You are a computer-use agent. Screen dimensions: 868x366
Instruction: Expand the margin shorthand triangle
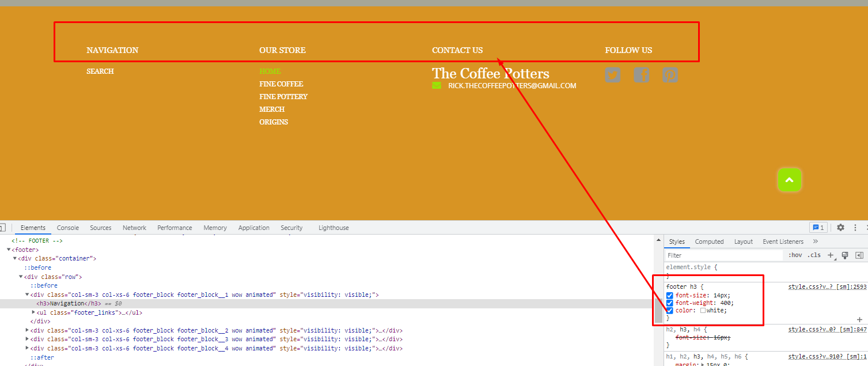coord(703,365)
